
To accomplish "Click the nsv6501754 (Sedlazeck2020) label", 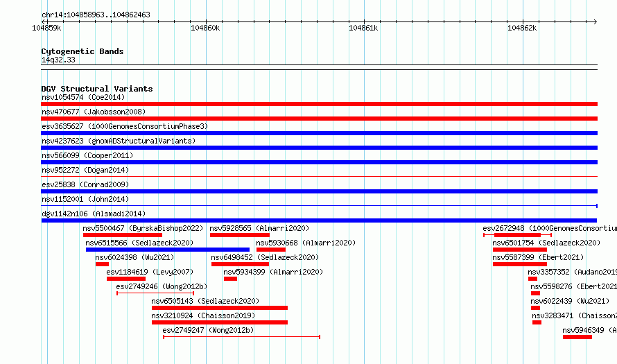I will 546,243.
